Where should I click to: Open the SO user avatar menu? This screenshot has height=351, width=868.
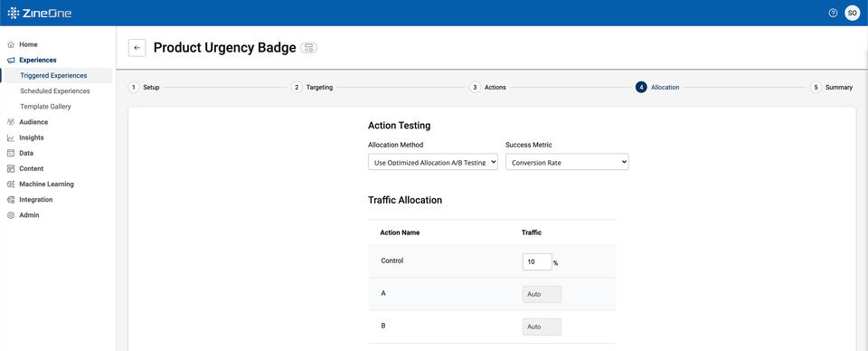853,13
